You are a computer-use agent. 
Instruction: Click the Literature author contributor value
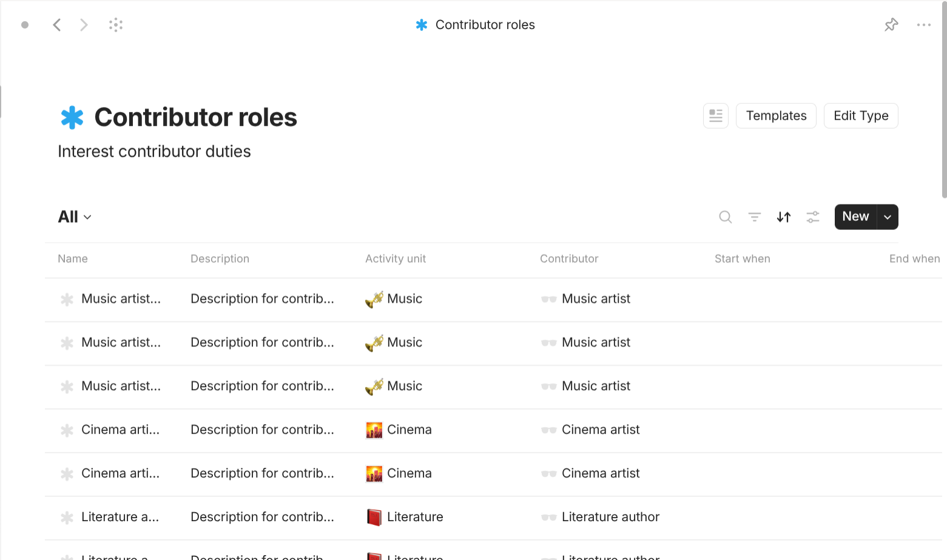[x=610, y=516]
